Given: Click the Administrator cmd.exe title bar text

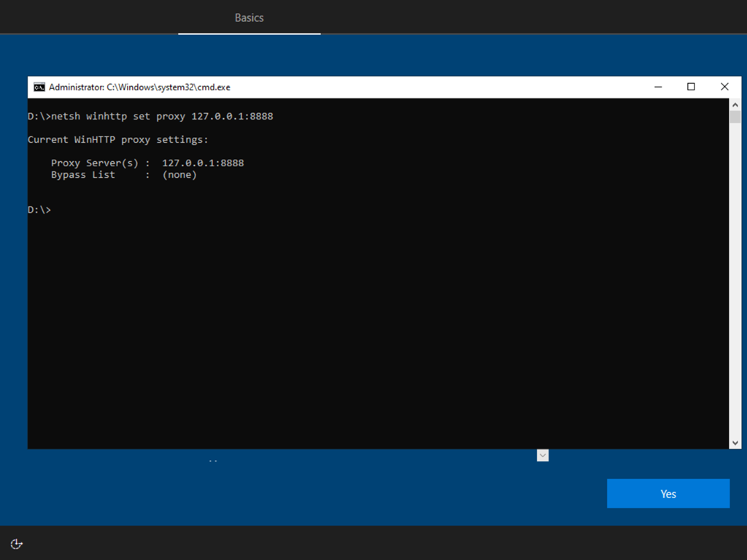Looking at the screenshot, I should coord(139,87).
